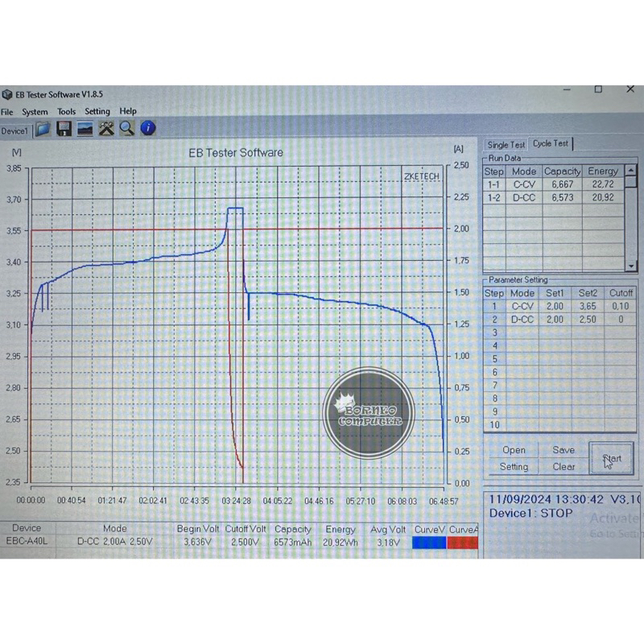The image size is (644, 644).
Task: Open the Help menu
Action: 128,111
